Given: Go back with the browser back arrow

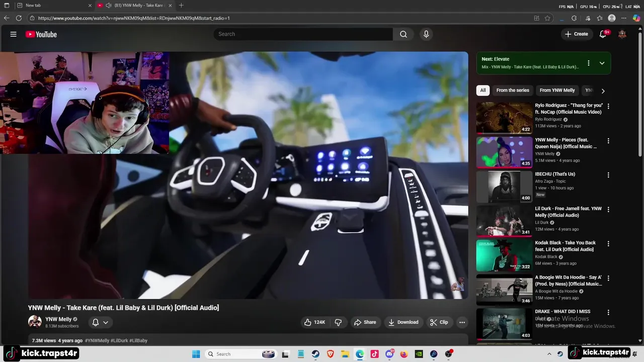Looking at the screenshot, I should click(7, 18).
